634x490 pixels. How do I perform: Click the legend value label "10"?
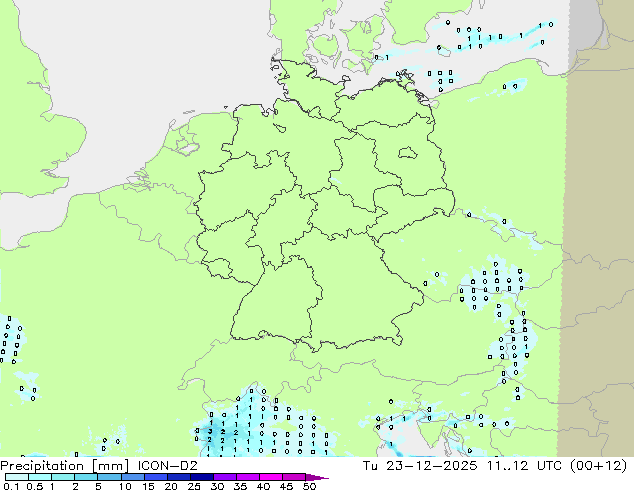[125, 486]
